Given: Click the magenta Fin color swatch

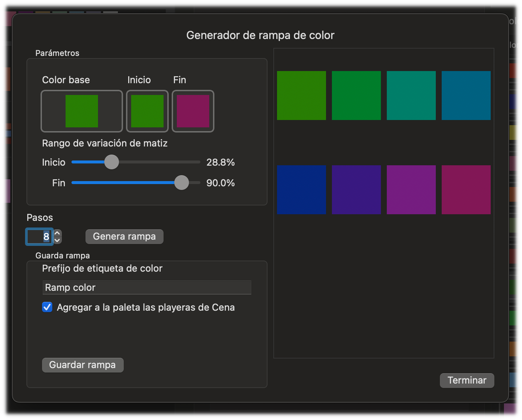Looking at the screenshot, I should 193,111.
